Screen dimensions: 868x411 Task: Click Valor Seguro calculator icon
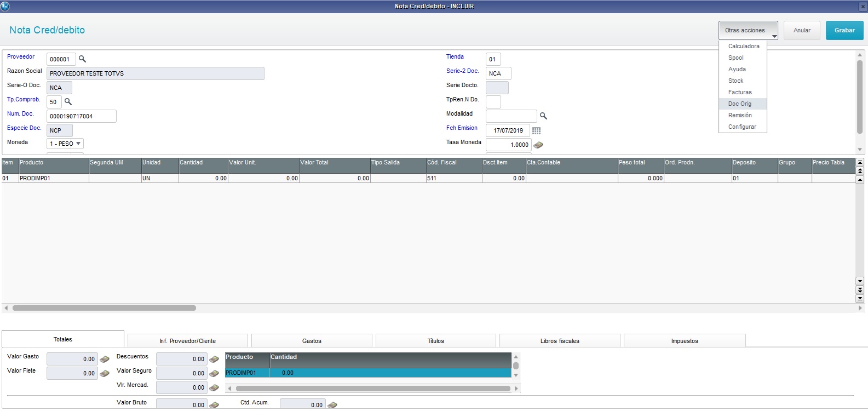(214, 373)
